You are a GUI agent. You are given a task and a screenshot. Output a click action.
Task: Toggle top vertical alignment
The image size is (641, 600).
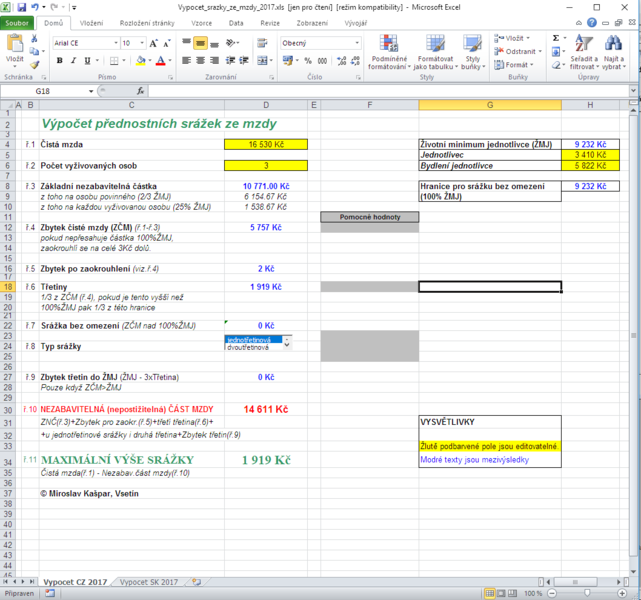pyautogui.click(x=186, y=42)
